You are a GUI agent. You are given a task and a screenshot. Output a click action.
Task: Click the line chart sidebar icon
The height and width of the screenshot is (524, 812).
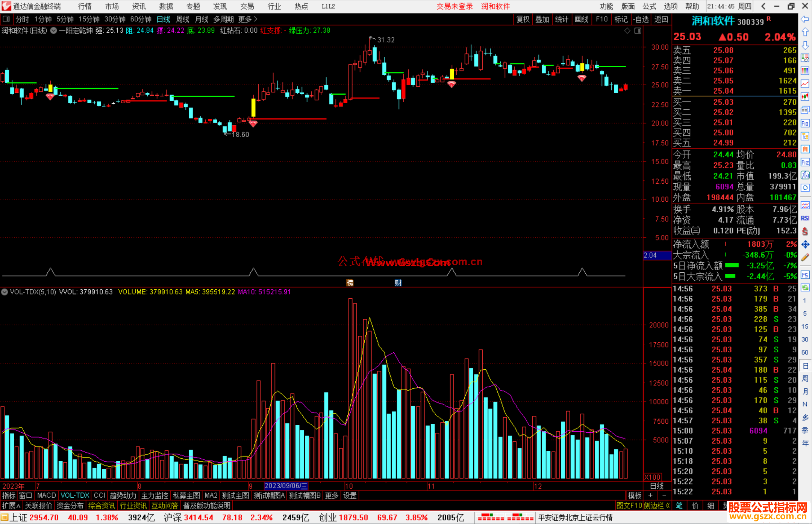[x=805, y=84]
